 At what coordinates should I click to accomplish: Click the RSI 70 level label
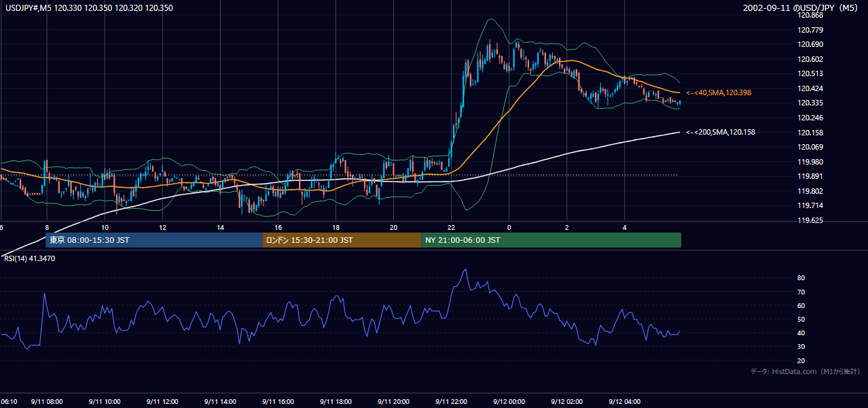coord(801,292)
